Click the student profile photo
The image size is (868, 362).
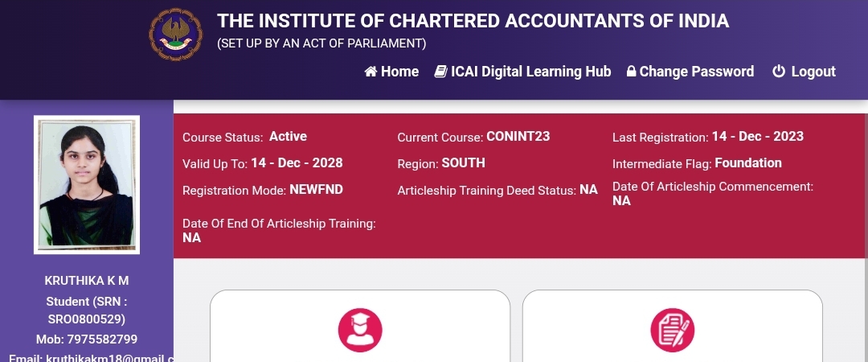point(87,184)
